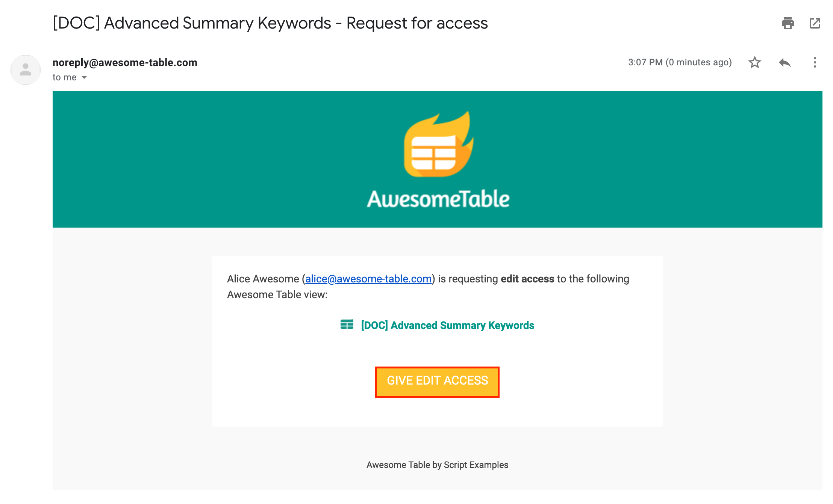Open the email in a new window
Viewport: 833px width, 504px height.
tap(815, 23)
